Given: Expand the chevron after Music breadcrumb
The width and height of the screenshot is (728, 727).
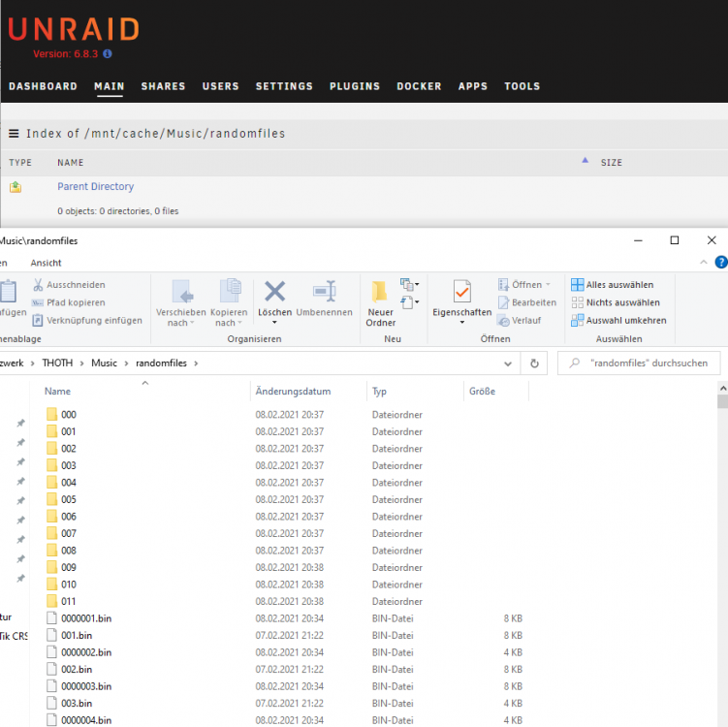Looking at the screenshot, I should [126, 363].
